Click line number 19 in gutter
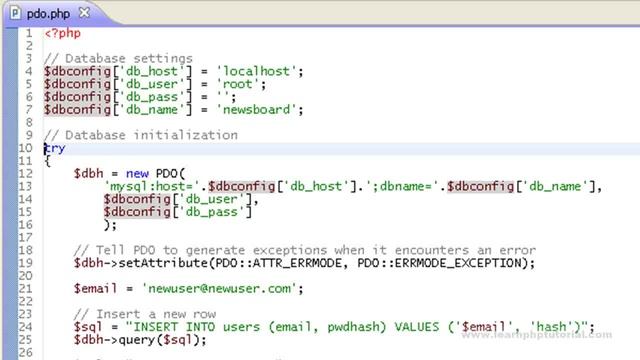640x360 pixels. (25, 263)
